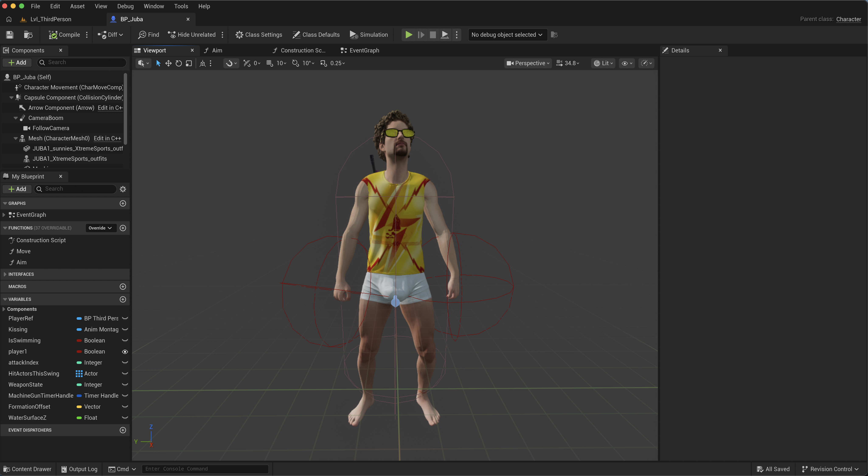The width and height of the screenshot is (868, 476).
Task: Toggle closed-eye visibility for IsSwimming variable
Action: (x=125, y=341)
